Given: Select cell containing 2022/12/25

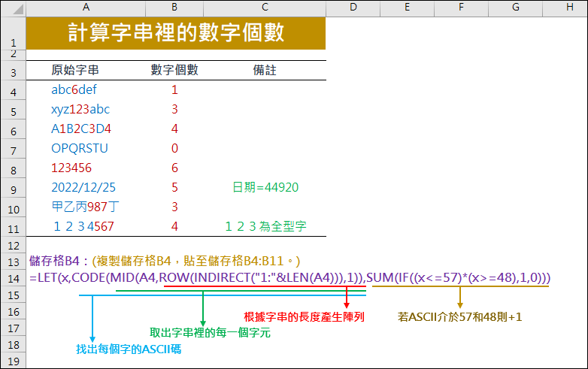Looking at the screenshot, I should pos(86,187).
